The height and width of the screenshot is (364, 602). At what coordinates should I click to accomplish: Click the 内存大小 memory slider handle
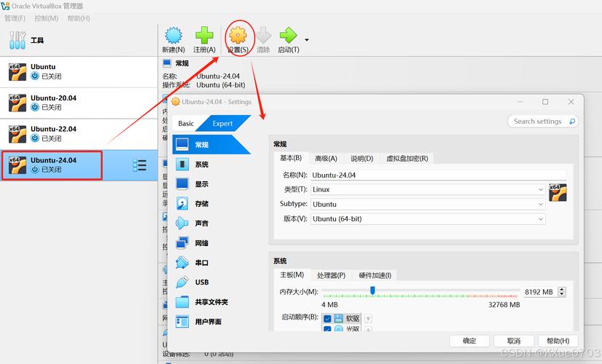pyautogui.click(x=372, y=290)
